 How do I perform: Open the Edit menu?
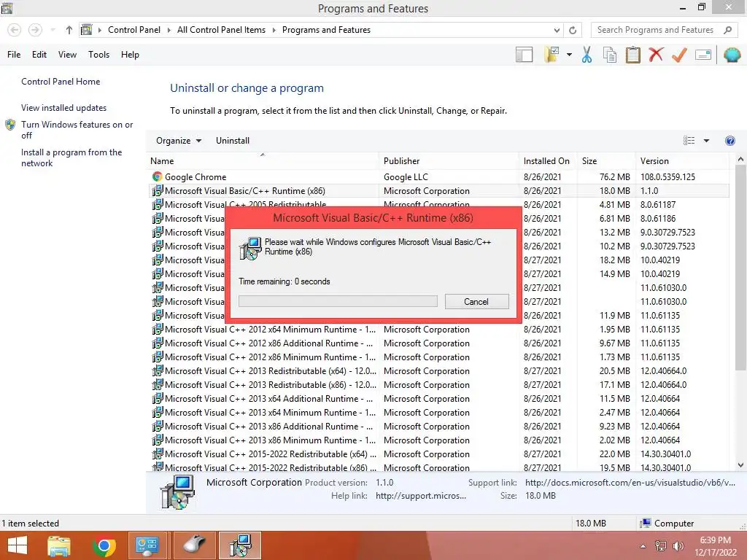tap(39, 55)
